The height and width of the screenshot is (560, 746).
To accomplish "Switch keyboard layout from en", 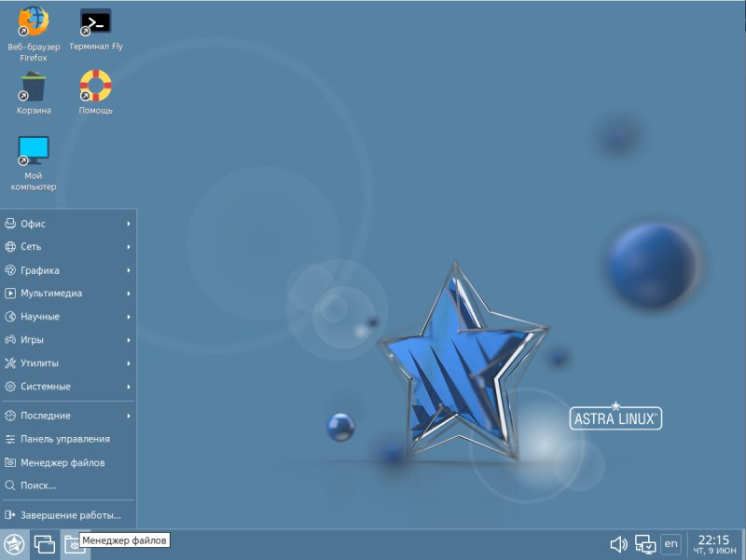I will click(670, 542).
